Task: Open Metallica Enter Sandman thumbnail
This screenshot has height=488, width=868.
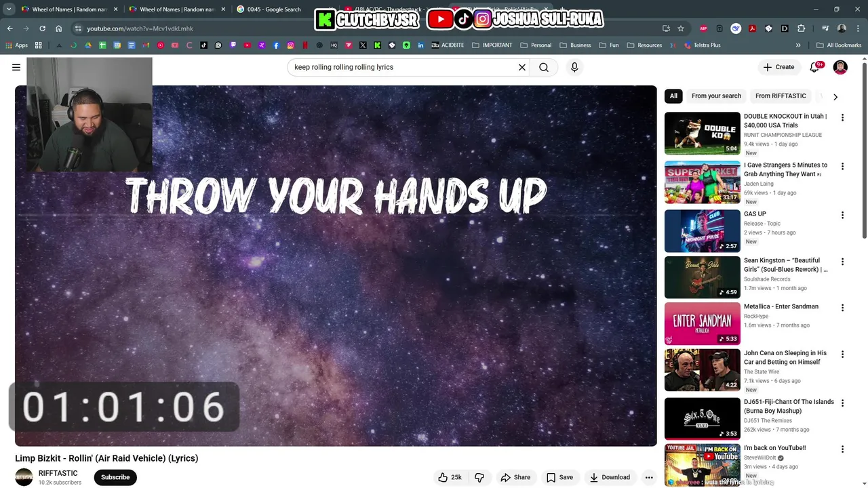Action: 703,323
